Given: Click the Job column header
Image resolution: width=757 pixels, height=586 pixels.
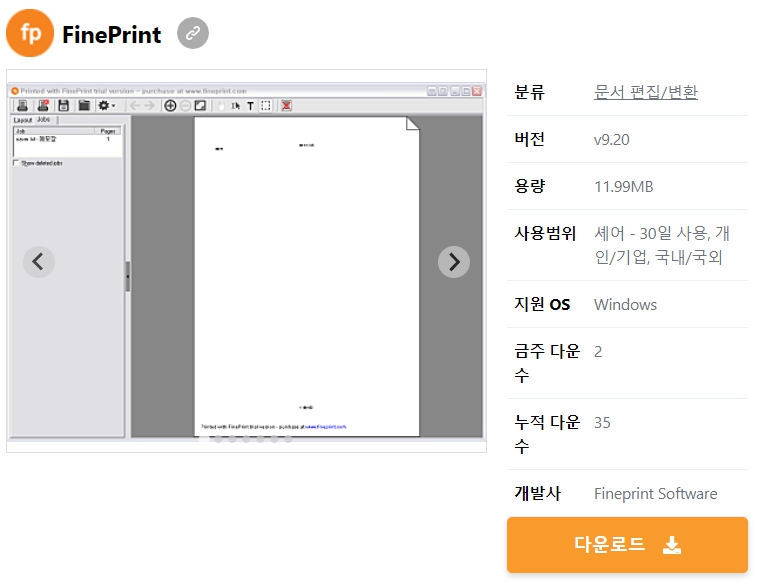Looking at the screenshot, I should pyautogui.click(x=54, y=131).
